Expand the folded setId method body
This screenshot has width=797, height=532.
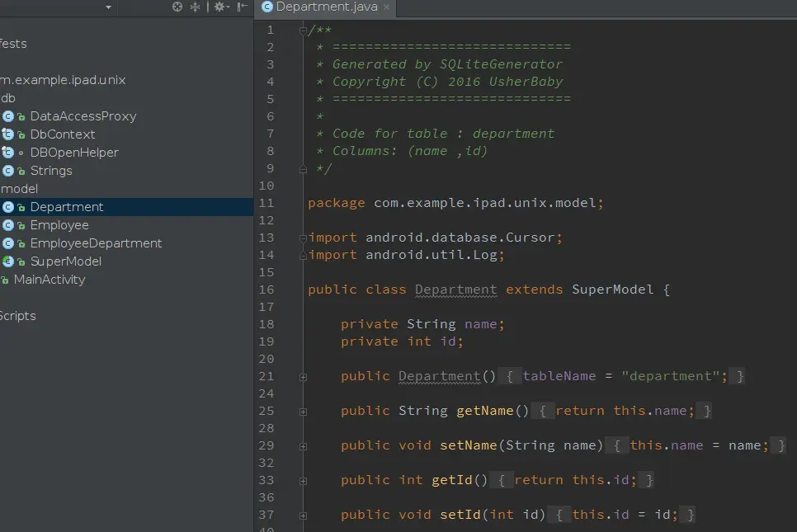point(303,515)
